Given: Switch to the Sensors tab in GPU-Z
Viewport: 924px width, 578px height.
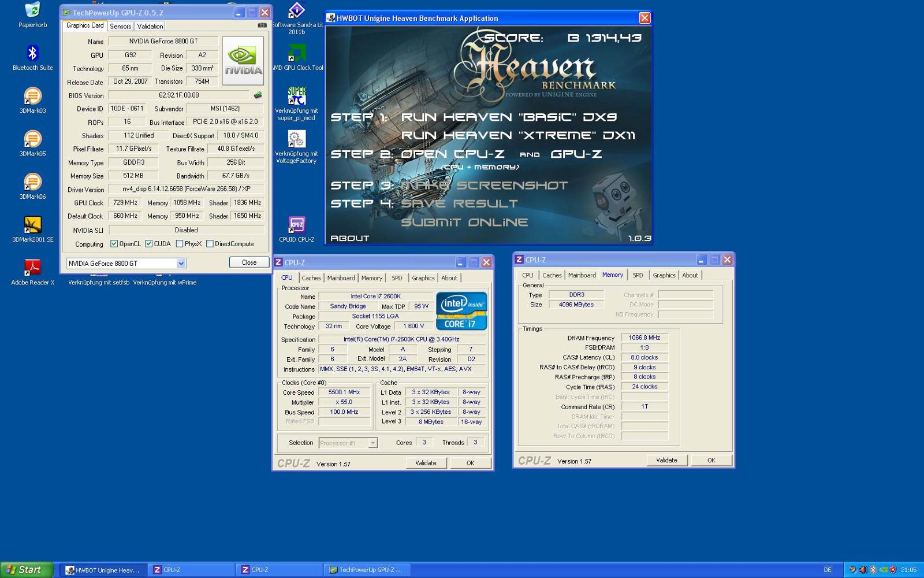Looking at the screenshot, I should tap(120, 27).
